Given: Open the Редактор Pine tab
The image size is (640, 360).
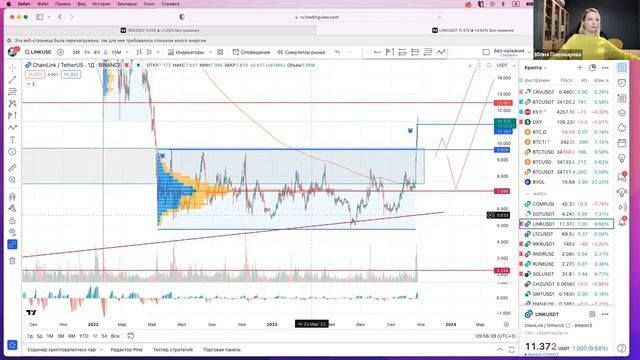Looking at the screenshot, I should (x=127, y=350).
